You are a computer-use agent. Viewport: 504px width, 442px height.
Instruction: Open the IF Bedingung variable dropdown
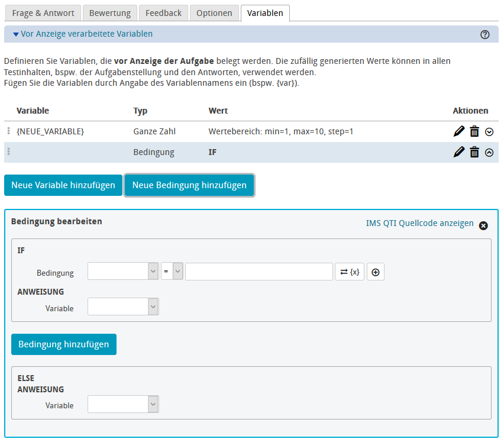[123, 272]
